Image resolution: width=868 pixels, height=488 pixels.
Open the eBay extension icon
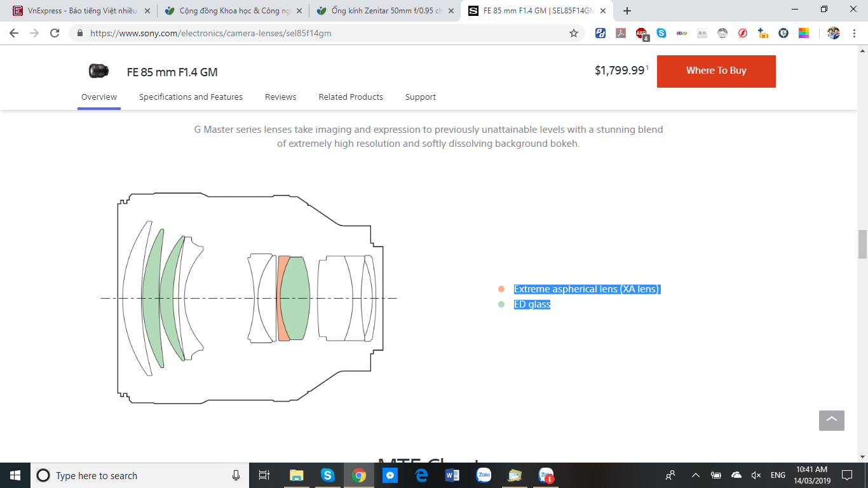682,33
